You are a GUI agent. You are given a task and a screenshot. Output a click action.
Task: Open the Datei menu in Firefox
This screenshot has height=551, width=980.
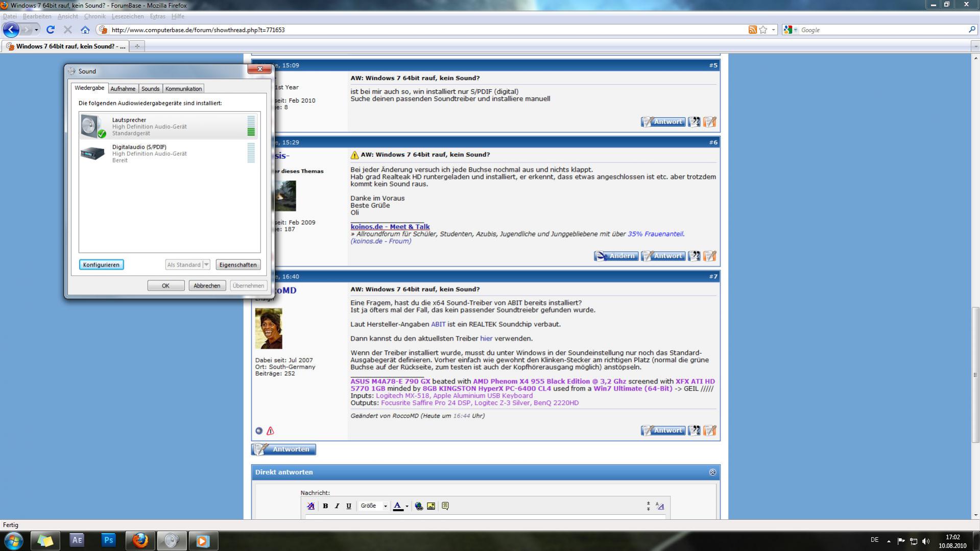(x=10, y=16)
